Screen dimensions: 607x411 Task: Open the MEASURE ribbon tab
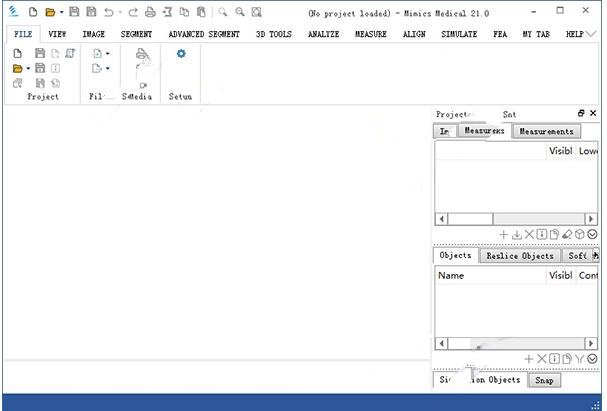click(371, 34)
